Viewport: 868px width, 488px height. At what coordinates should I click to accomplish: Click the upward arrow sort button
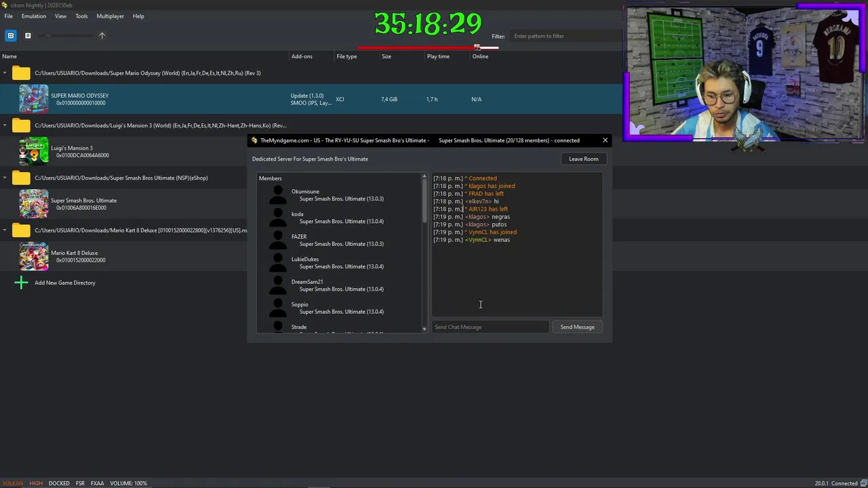tap(102, 35)
